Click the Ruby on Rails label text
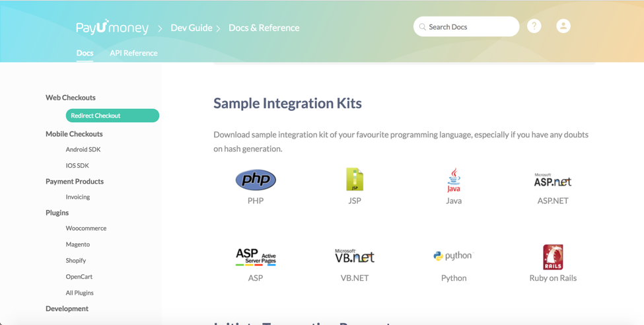 553,278
